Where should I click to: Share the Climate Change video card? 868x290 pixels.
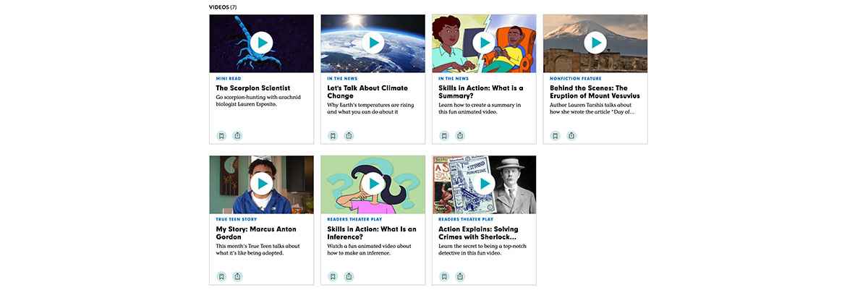pyautogui.click(x=349, y=136)
